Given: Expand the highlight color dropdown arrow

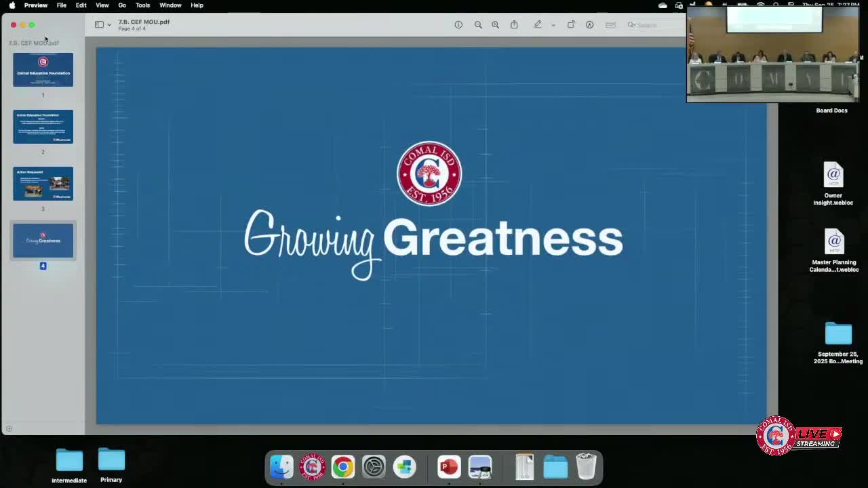Looking at the screenshot, I should [553, 25].
